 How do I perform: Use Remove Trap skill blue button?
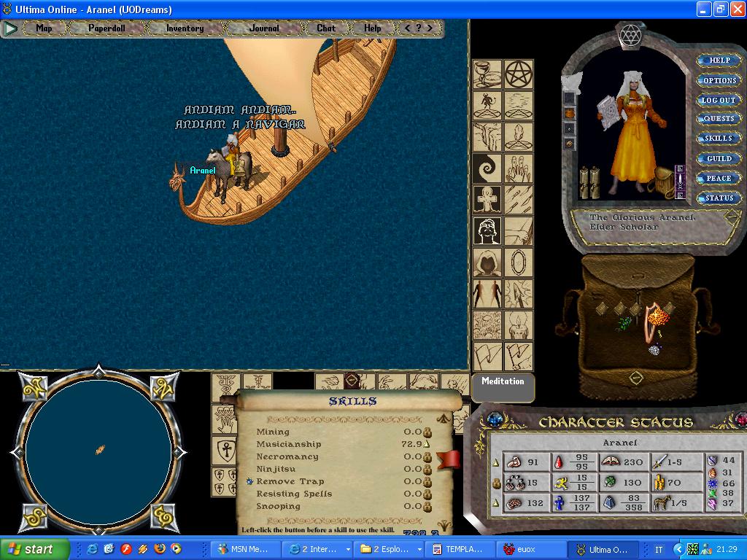249,481
